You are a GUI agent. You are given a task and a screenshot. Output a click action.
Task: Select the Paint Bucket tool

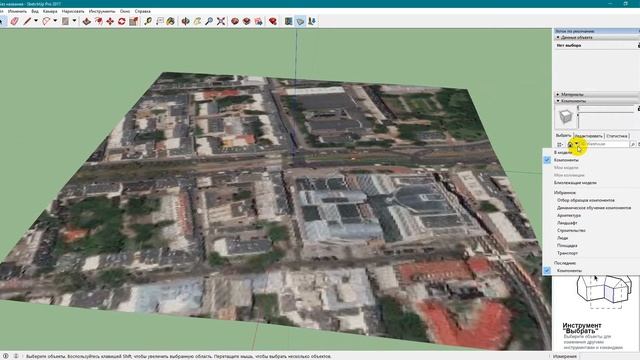[x=171, y=21]
